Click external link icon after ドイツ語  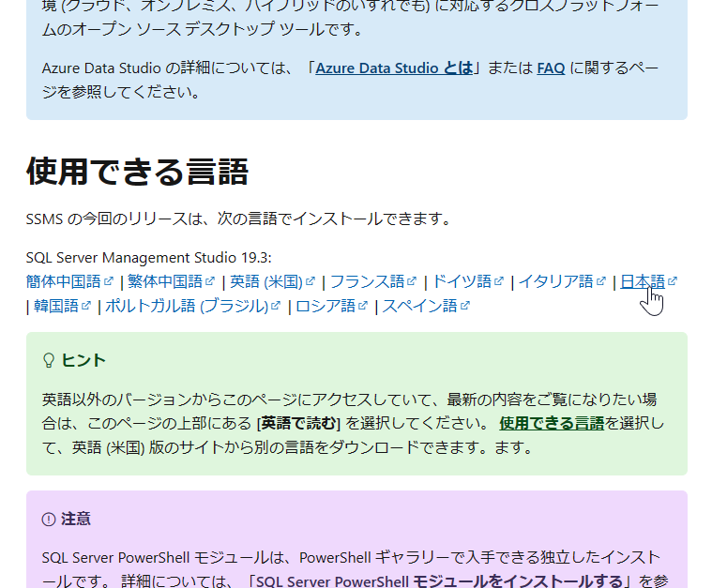[498, 281]
